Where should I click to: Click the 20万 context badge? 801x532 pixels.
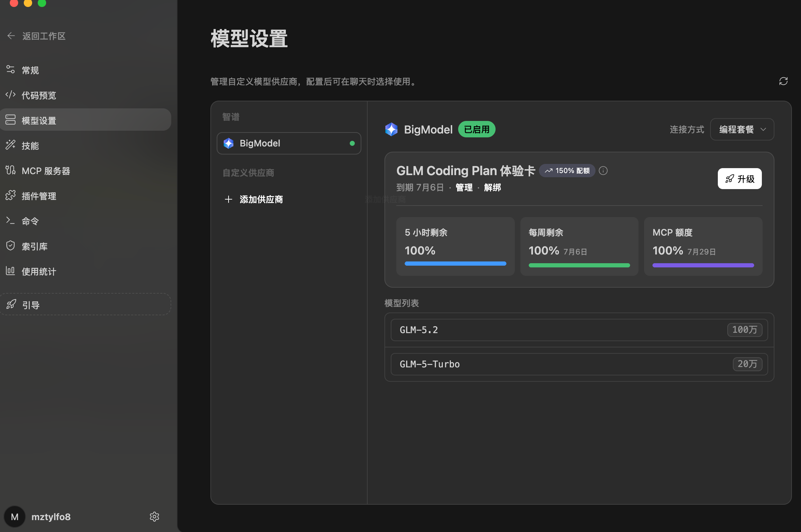[x=748, y=364]
